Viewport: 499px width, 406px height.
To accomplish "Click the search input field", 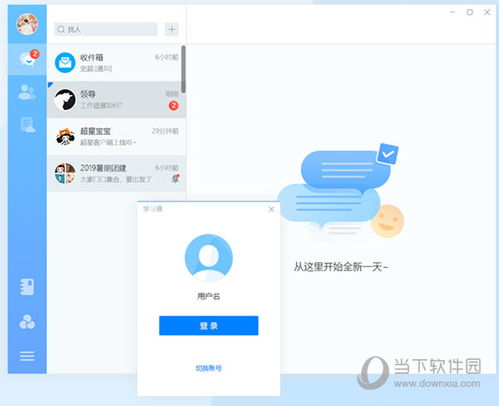I will click(106, 29).
